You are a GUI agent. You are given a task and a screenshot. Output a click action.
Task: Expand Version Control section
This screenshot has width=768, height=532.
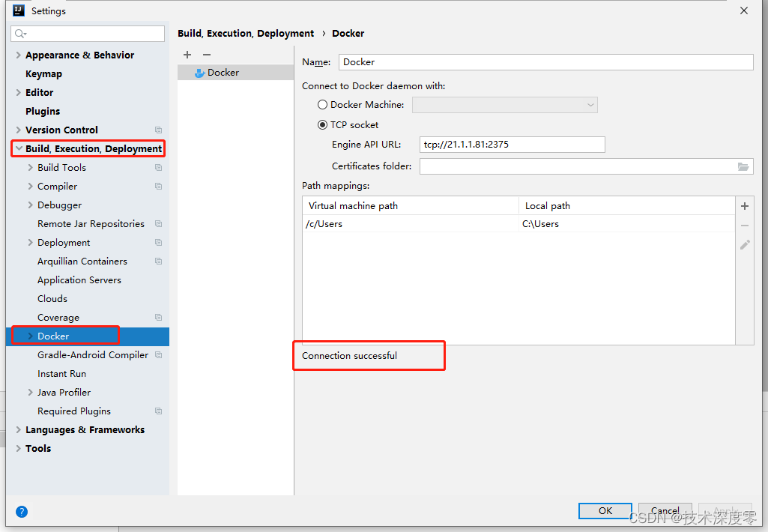click(x=18, y=130)
